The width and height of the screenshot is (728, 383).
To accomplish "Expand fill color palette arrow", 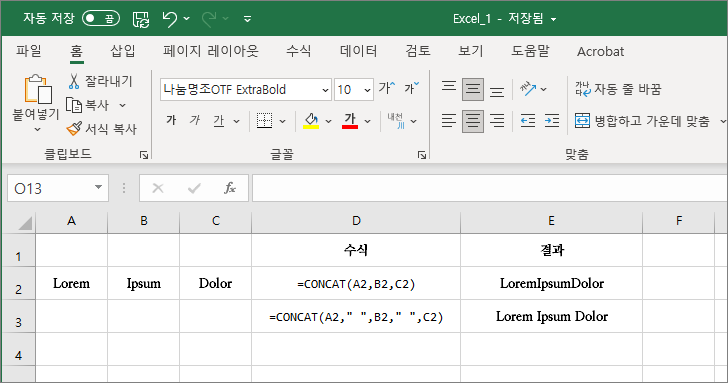I will 328,122.
